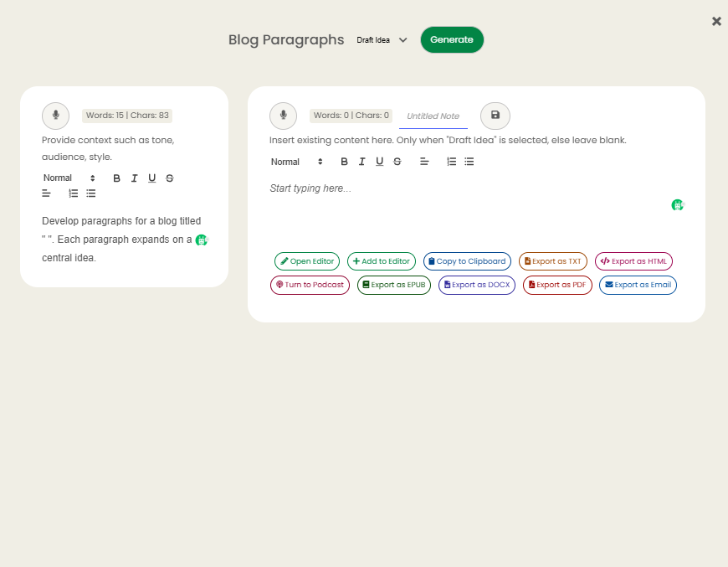Click Export as DOCX button
The width and height of the screenshot is (728, 567).
477,285
